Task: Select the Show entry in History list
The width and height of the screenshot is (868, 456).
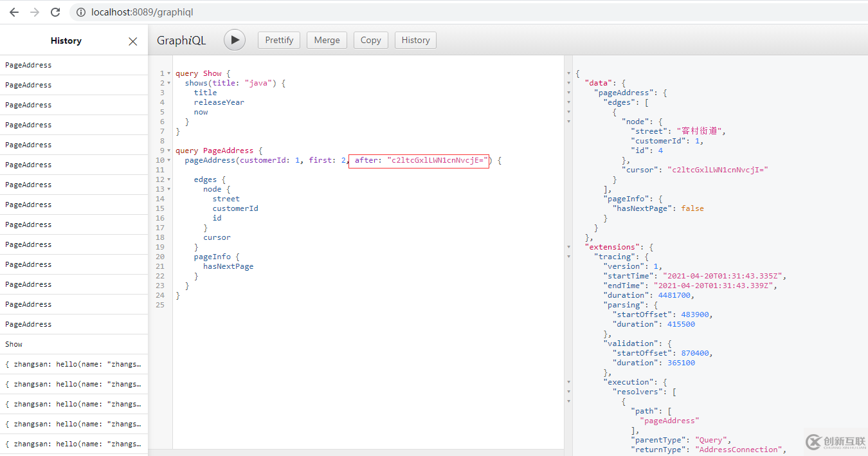Action: pos(14,344)
